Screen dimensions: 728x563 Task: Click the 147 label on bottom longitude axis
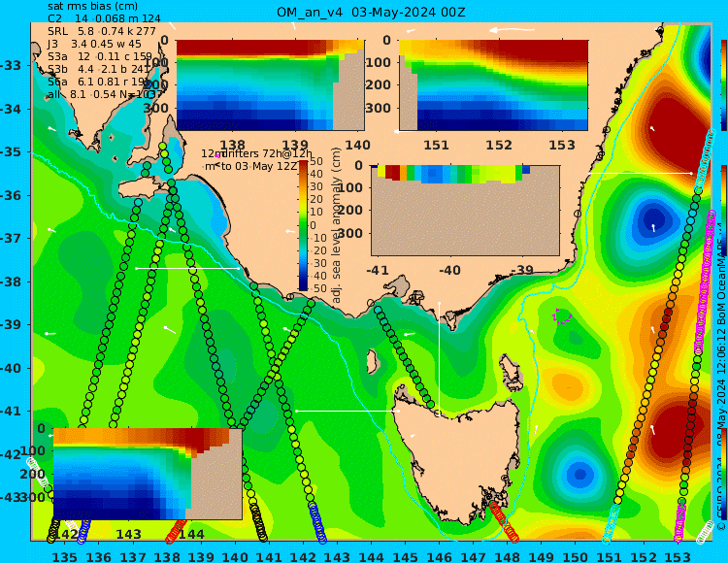(473, 556)
